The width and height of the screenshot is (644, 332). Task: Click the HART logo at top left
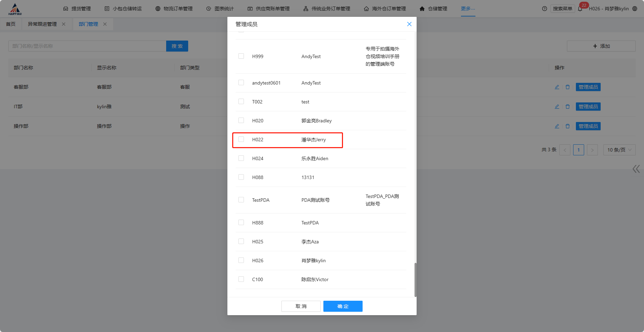(15, 9)
